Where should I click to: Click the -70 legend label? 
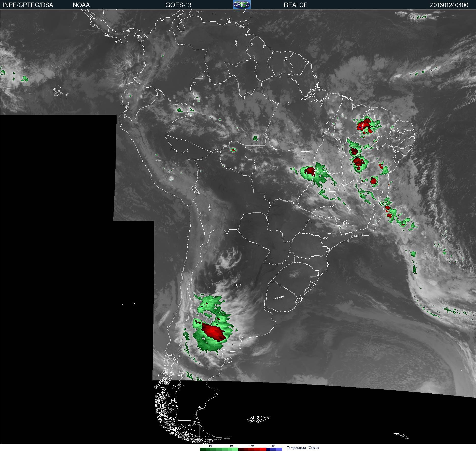[x=252, y=446]
